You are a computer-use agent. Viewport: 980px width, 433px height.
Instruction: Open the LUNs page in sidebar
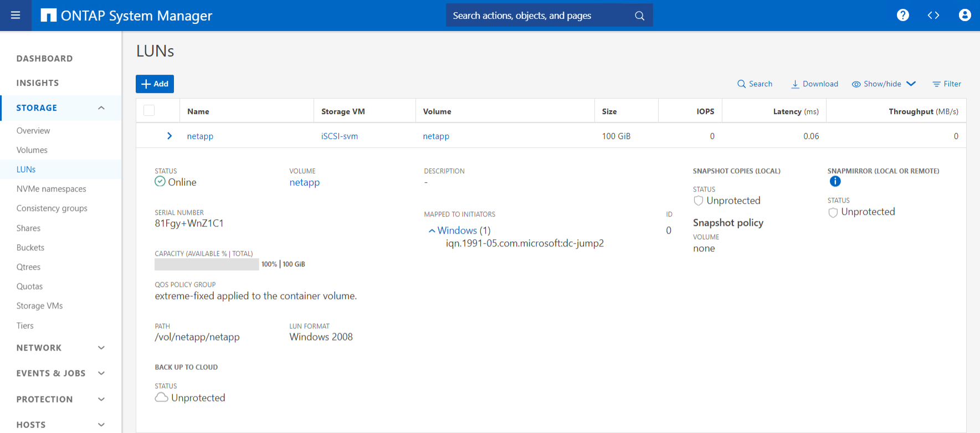[x=26, y=169]
